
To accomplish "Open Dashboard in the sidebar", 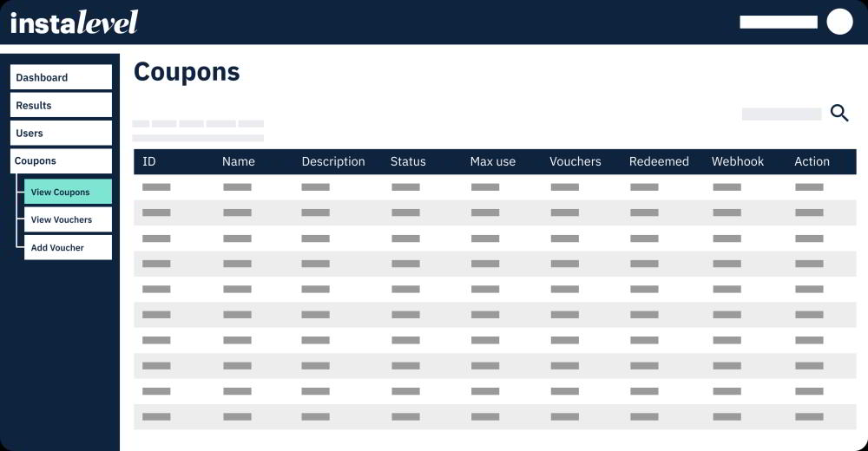I will [61, 77].
